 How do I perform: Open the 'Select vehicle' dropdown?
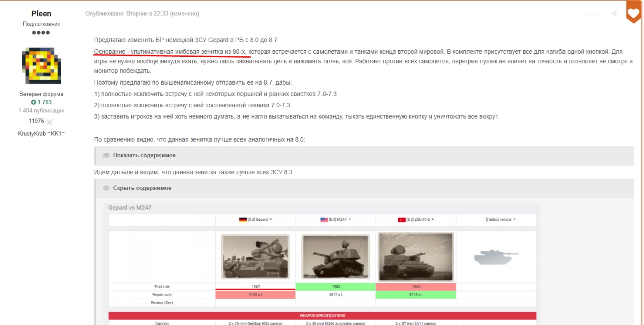pyautogui.click(x=500, y=219)
